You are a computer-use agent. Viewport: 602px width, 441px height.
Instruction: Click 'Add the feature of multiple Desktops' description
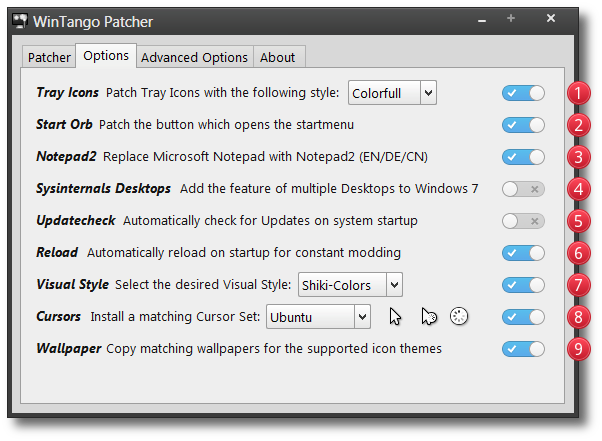(x=329, y=188)
